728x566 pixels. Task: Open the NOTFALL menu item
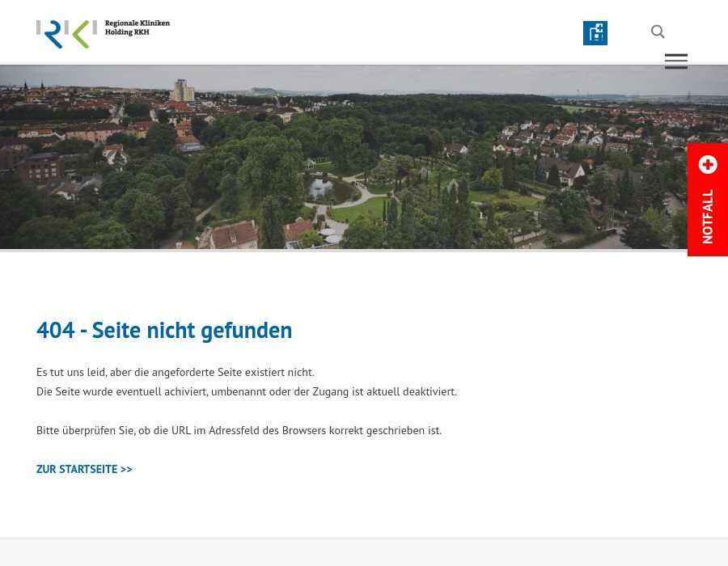pos(708,216)
